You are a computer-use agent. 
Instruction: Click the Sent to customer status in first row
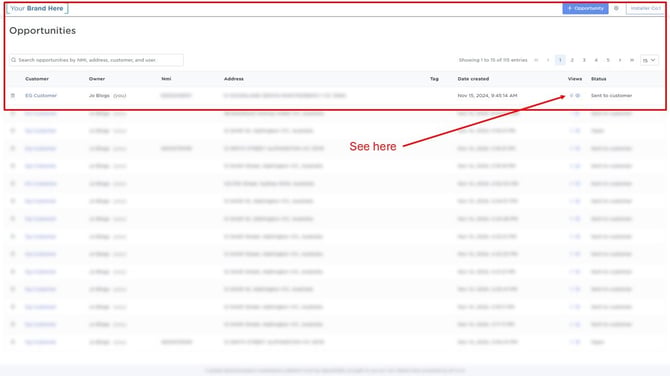tap(611, 96)
